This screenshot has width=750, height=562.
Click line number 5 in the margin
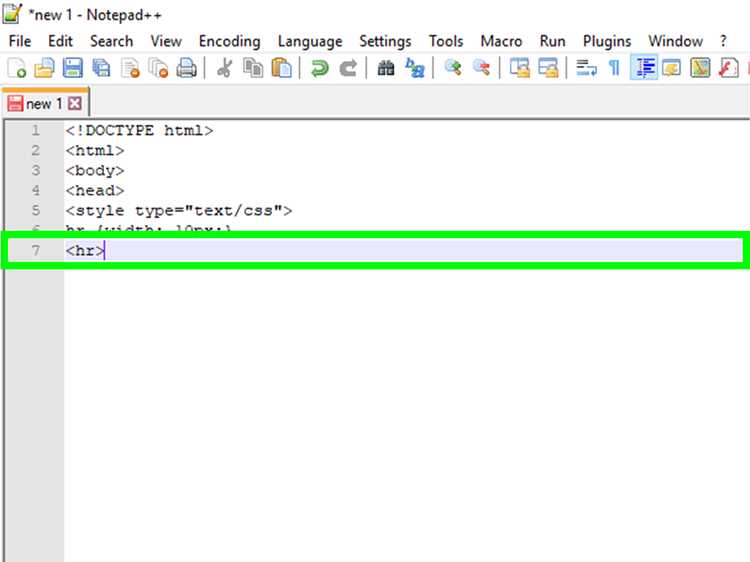coord(35,210)
